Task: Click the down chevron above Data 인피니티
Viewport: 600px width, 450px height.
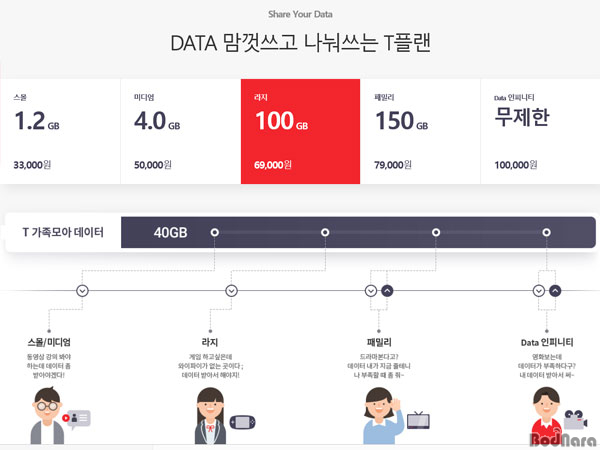Action: (539, 291)
